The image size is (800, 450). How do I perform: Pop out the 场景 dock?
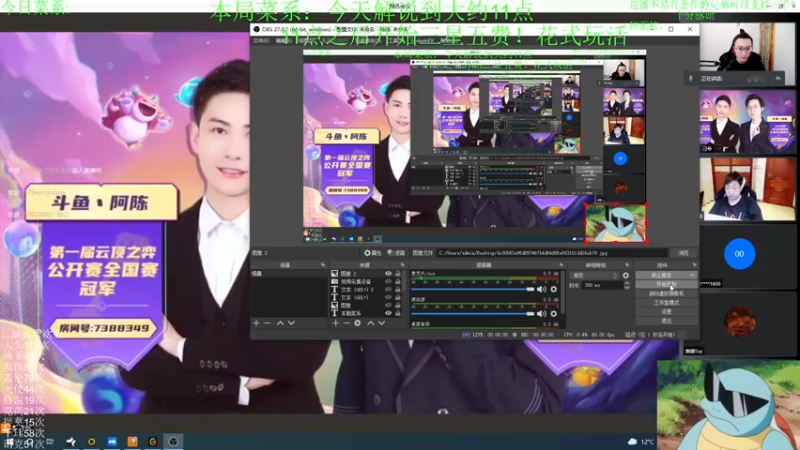[322, 265]
